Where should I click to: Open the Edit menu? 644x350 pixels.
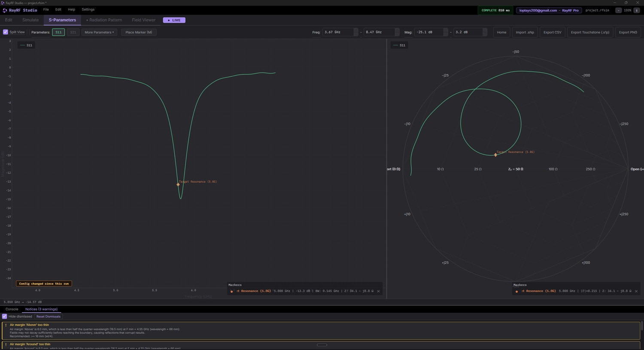tap(58, 9)
